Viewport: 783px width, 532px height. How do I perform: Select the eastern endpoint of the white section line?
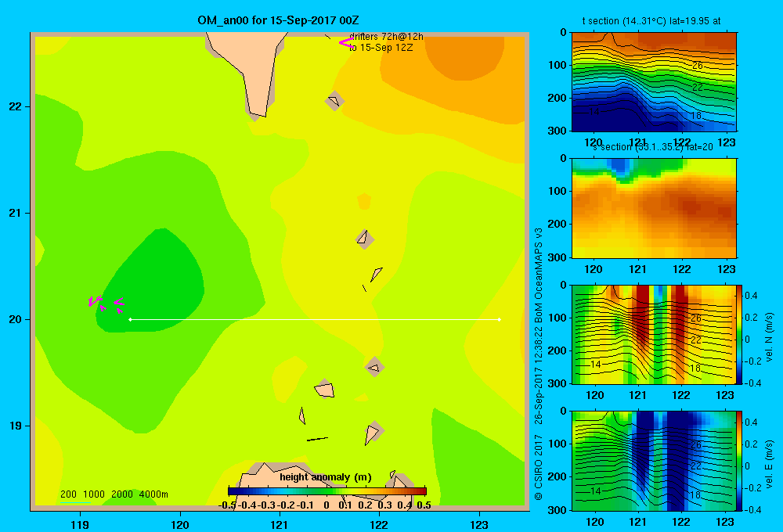[x=500, y=319]
